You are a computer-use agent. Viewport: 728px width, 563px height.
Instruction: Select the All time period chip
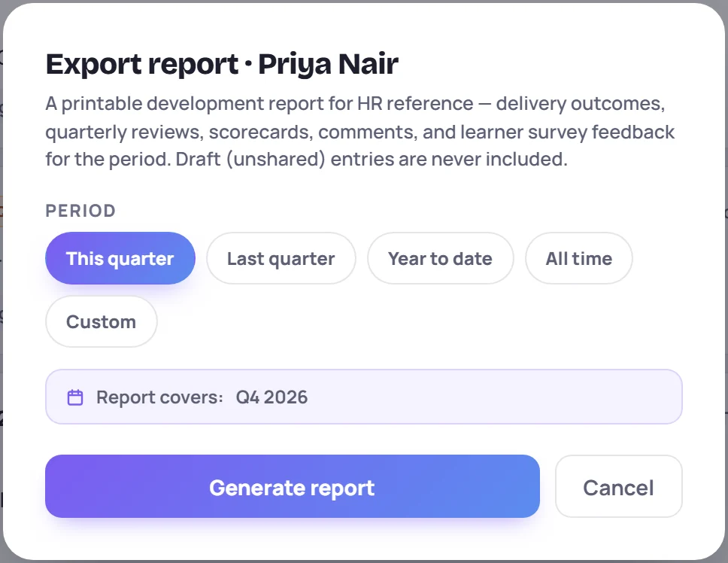[x=578, y=258]
